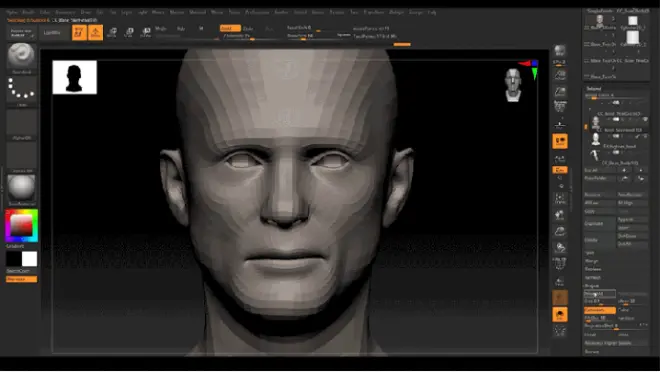
Task: Open the BasicMaterial sphere selector
Action: point(21,188)
